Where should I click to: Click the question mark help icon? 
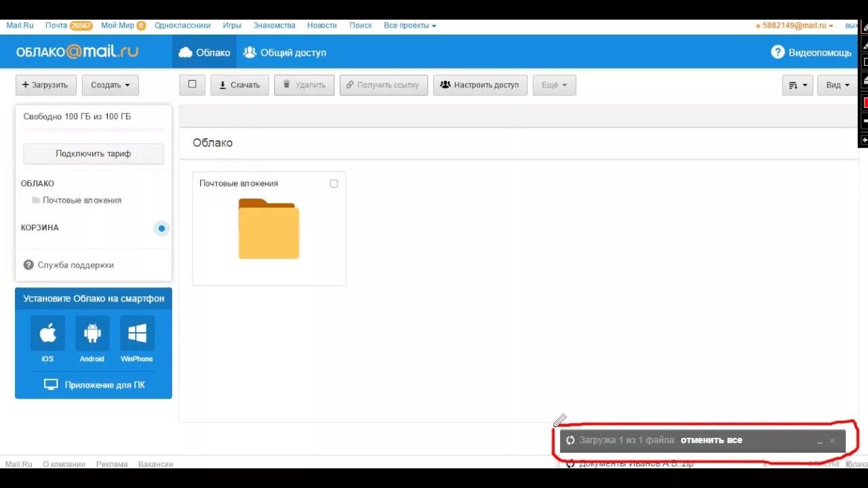778,52
